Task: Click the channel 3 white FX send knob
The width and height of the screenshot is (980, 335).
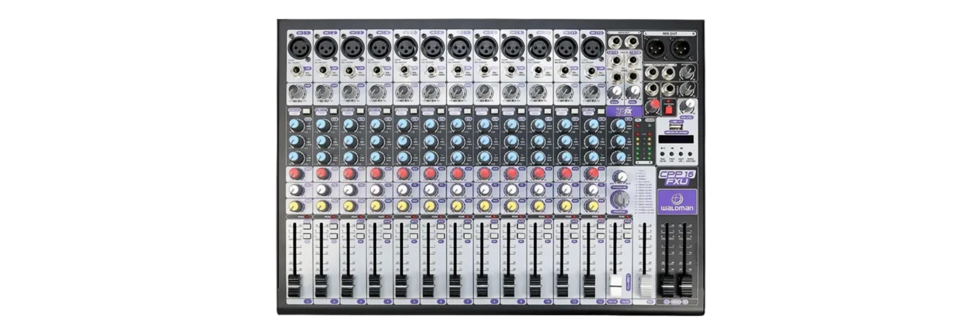Action: click(349, 190)
